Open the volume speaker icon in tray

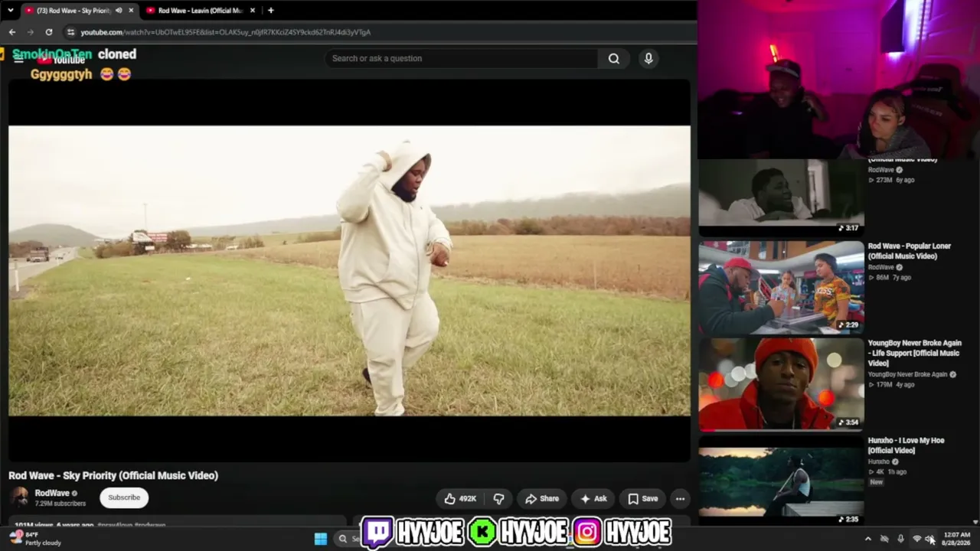[929, 539]
